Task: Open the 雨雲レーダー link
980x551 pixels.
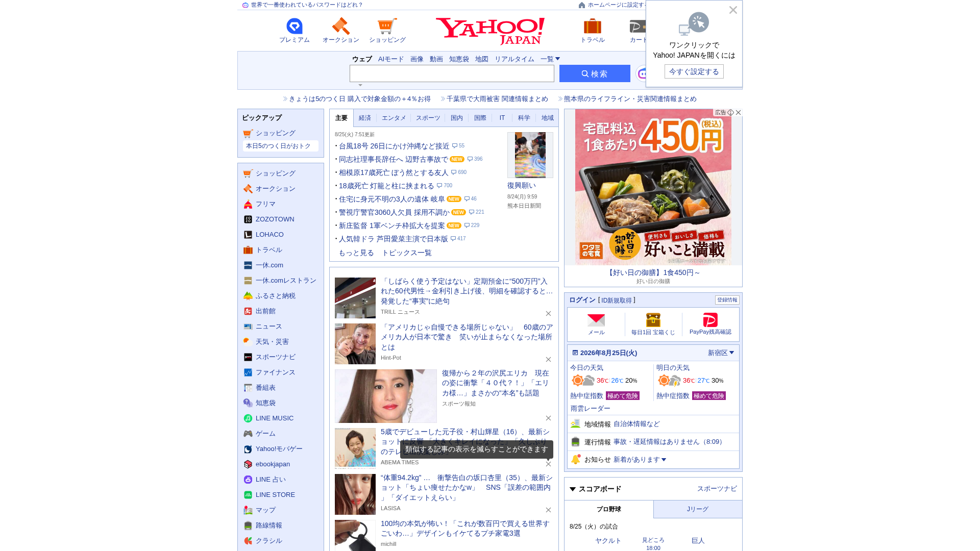Action: tap(590, 409)
